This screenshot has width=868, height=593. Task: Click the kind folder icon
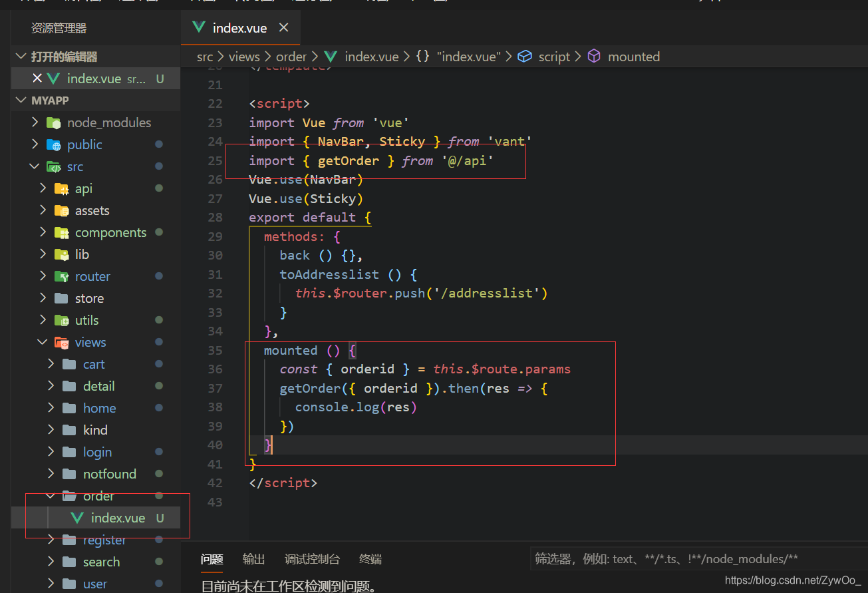[x=70, y=430]
